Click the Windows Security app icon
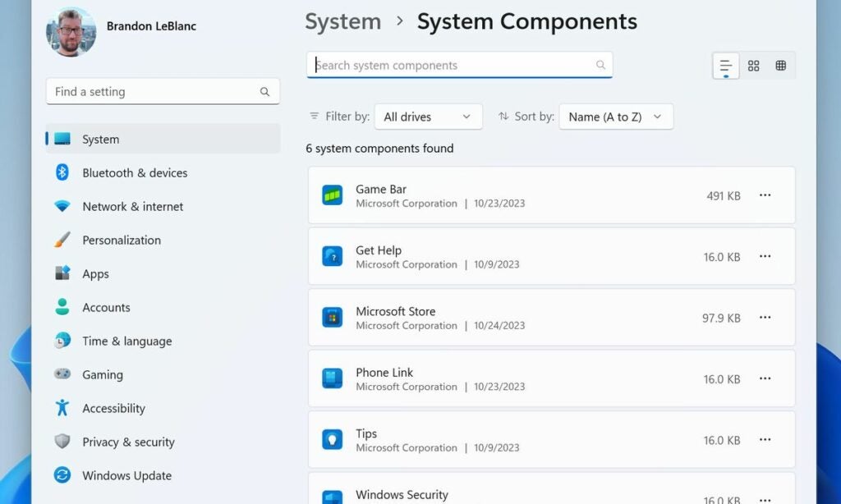Screen dimensions: 841x504 [332, 497]
